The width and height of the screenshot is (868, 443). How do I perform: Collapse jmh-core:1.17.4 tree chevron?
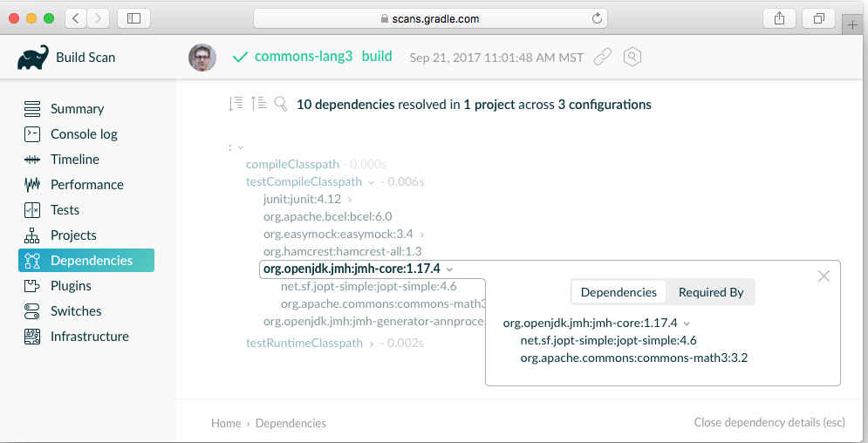(x=449, y=269)
